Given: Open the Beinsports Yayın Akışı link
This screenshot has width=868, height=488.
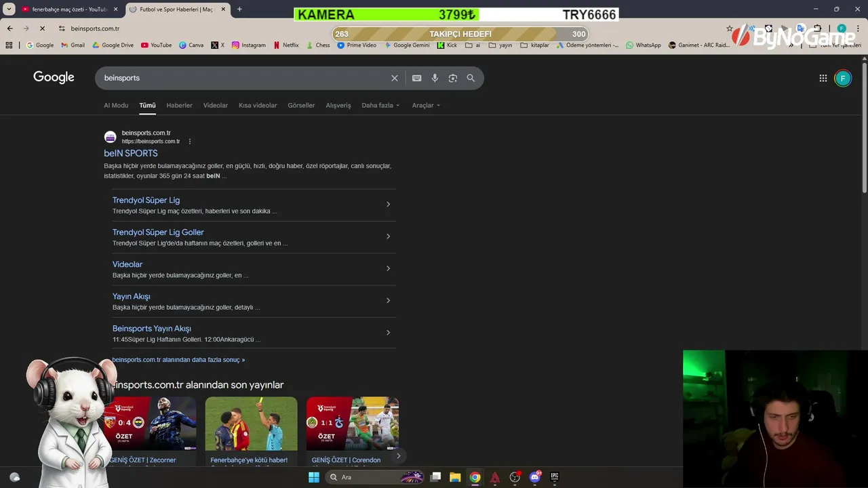Looking at the screenshot, I should pyautogui.click(x=152, y=328).
